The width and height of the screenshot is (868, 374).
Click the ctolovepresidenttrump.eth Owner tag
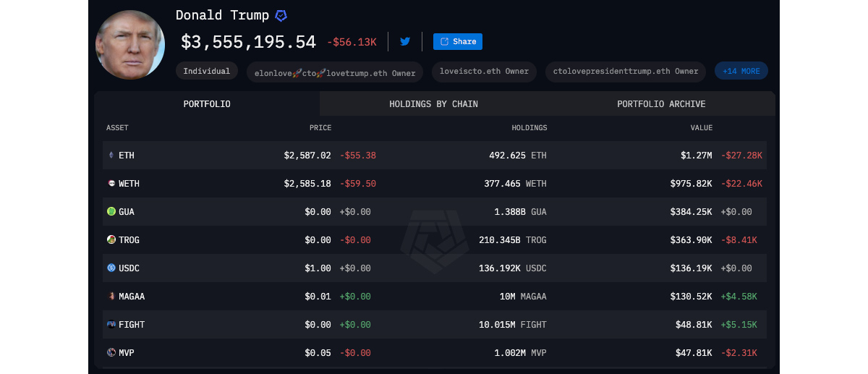coord(626,71)
